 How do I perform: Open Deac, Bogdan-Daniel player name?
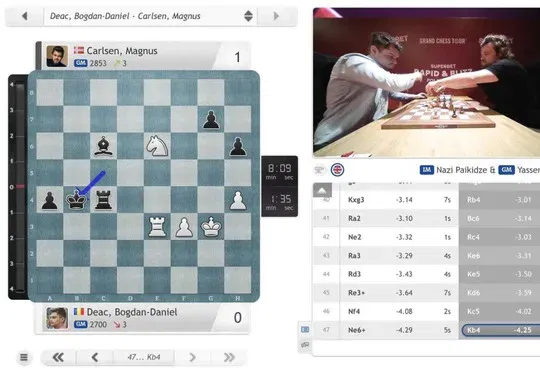pyautogui.click(x=132, y=312)
